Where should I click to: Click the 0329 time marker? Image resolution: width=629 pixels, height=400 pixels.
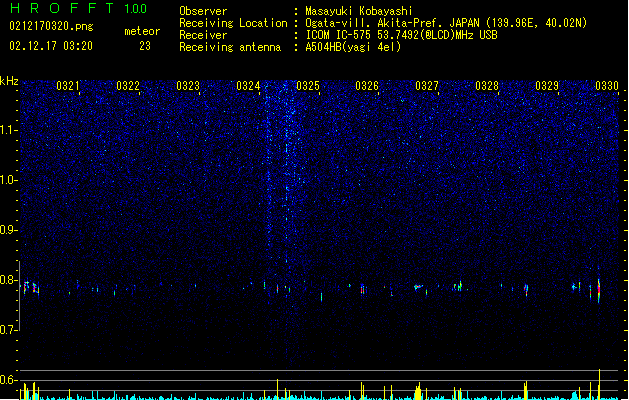(547, 86)
